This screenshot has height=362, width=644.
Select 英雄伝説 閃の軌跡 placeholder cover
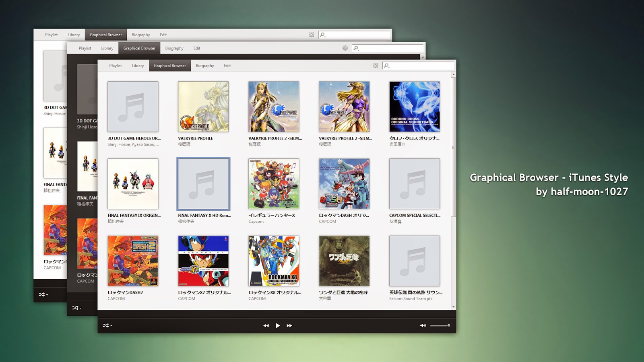[x=415, y=261]
